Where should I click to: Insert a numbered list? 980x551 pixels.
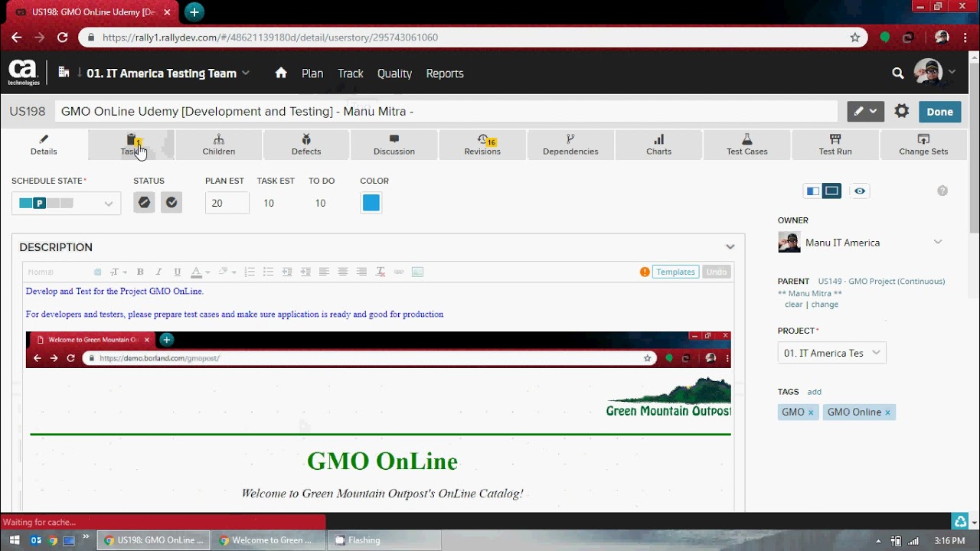[250, 272]
